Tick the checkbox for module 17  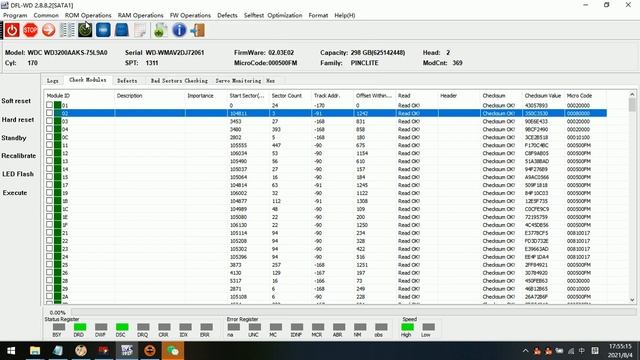(x=49, y=184)
